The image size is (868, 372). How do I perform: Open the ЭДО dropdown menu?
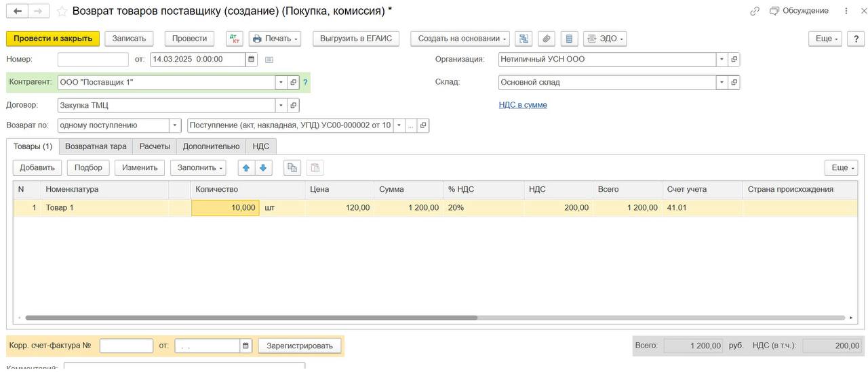(x=605, y=39)
